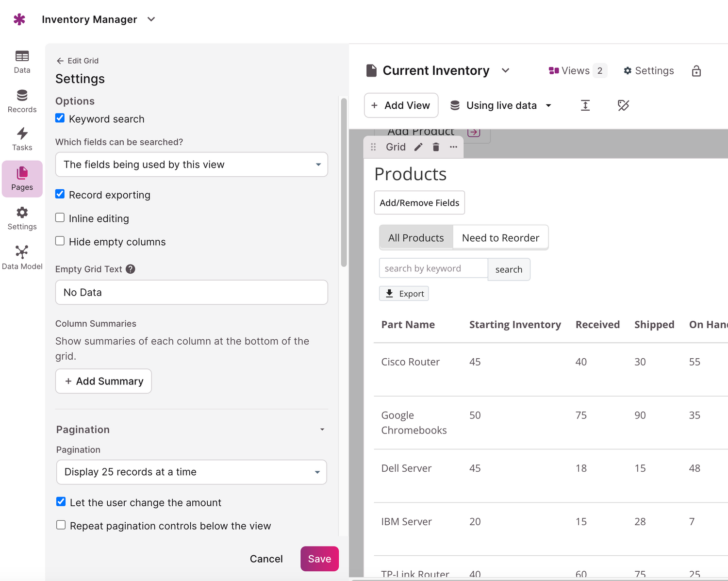Viewport: 728px width, 581px height.
Task: Delete the Grid view via trash icon
Action: click(x=436, y=147)
